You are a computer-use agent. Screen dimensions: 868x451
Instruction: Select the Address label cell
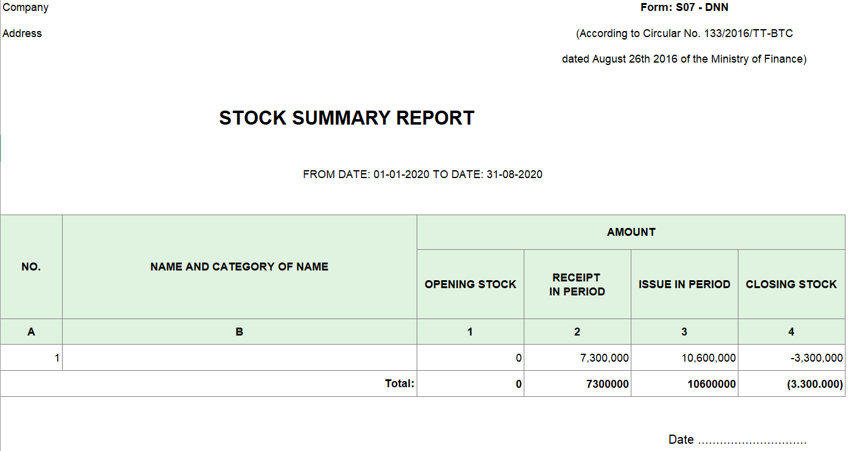click(23, 33)
